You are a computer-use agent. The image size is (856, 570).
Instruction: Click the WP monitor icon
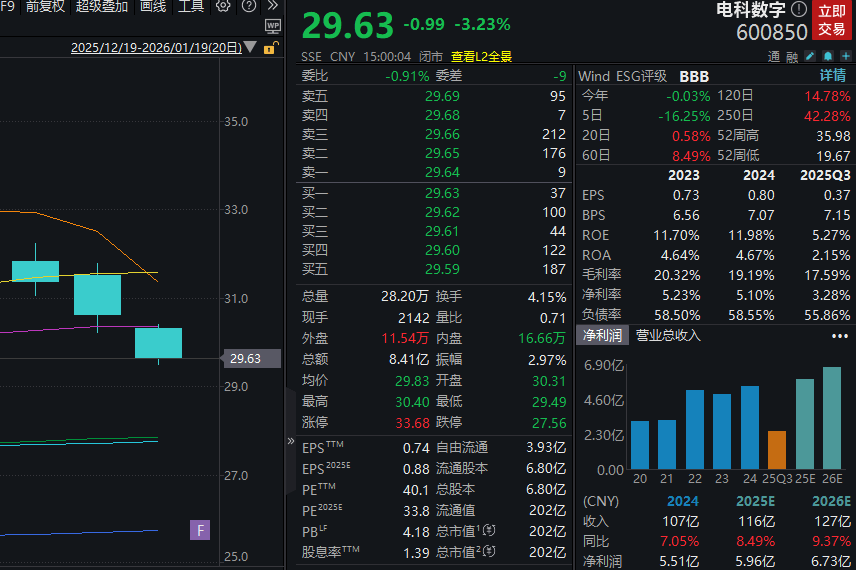coord(273,25)
